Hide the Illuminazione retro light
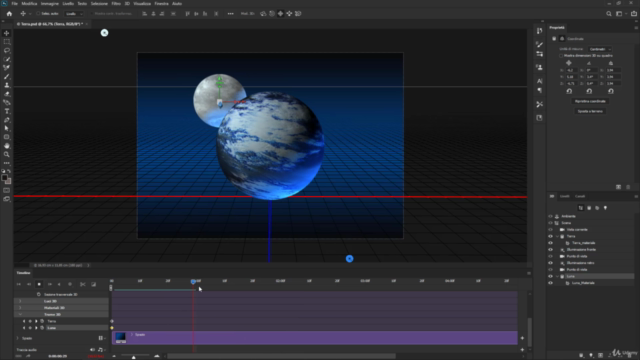 550,263
